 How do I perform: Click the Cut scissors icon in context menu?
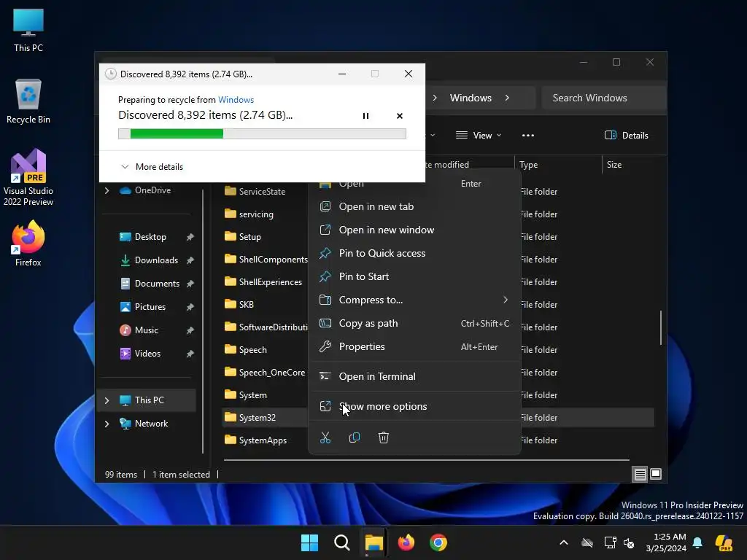point(325,437)
